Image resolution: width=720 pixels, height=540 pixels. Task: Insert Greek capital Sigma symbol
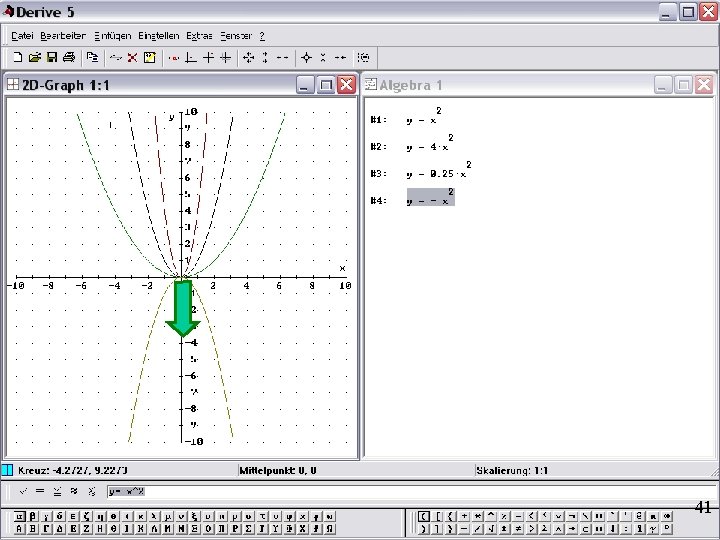pos(248,529)
